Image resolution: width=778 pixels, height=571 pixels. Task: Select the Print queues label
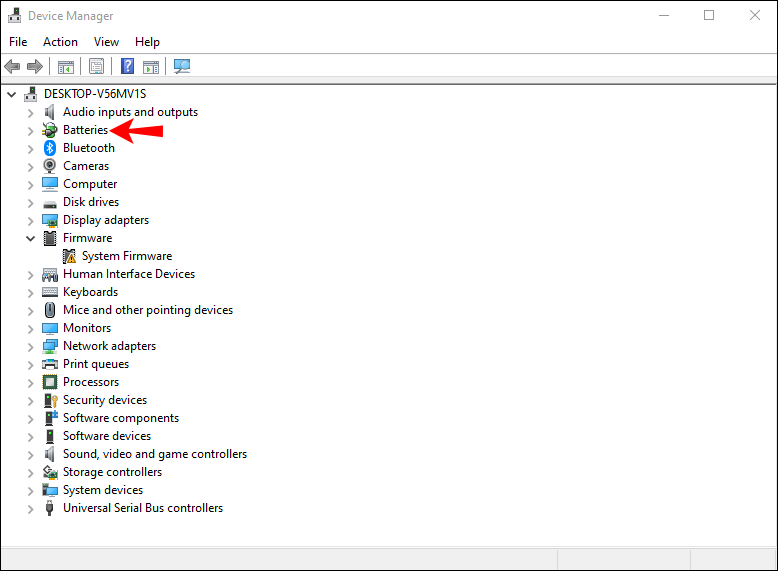click(x=96, y=364)
